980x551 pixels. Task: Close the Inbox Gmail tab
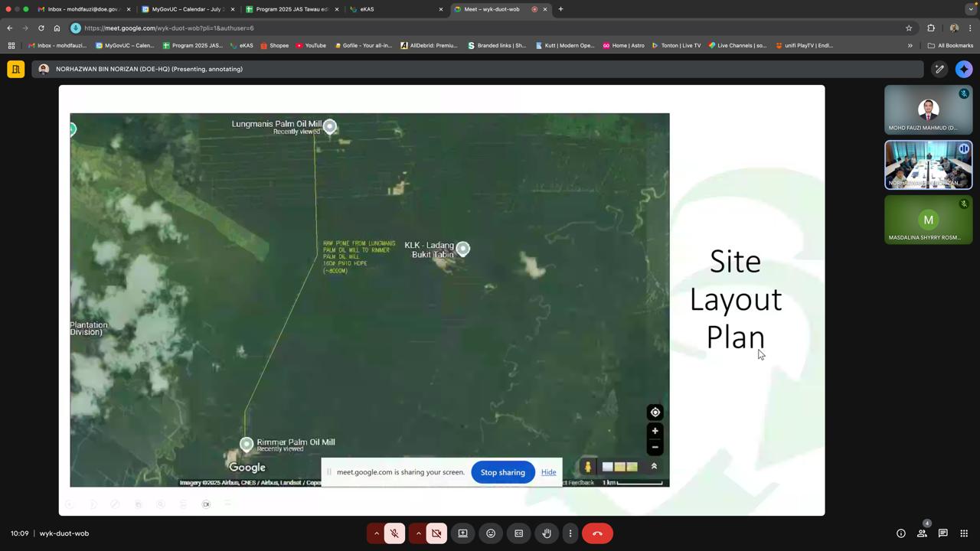(129, 9)
